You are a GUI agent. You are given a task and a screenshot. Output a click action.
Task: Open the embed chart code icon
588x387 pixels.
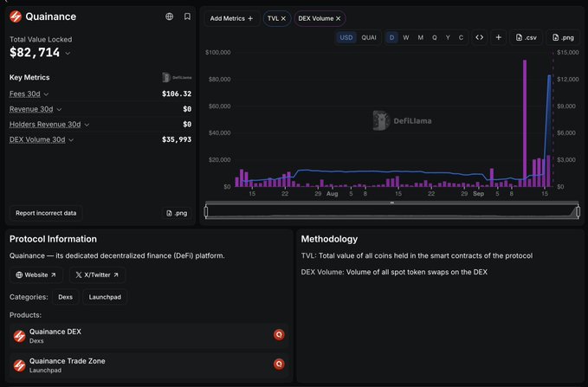coord(479,37)
